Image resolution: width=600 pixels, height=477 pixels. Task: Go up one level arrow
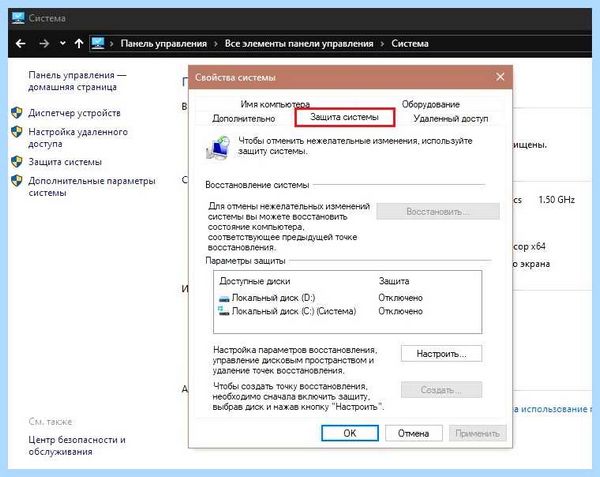tap(79, 43)
